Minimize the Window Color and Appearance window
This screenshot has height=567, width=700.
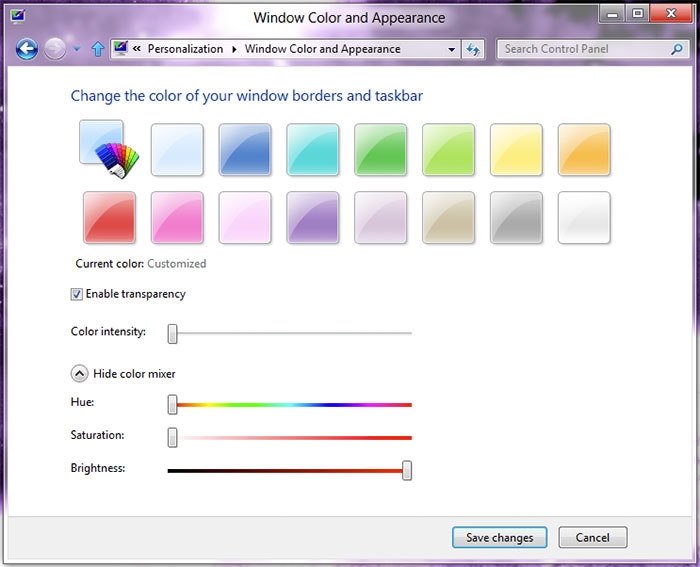click(x=612, y=14)
